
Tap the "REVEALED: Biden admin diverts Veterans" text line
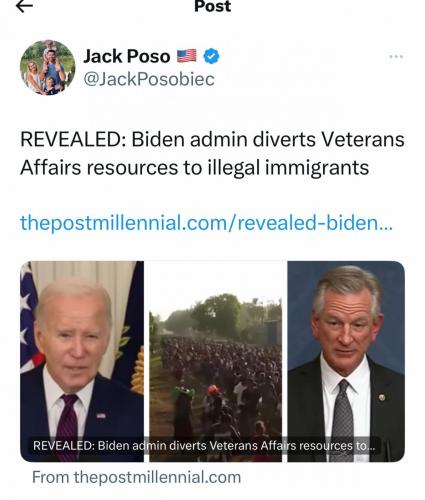point(212,139)
